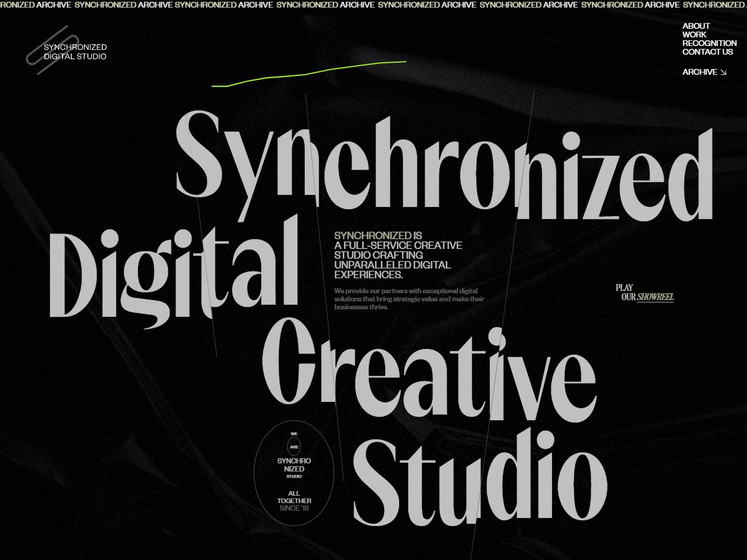Click the oval 'We are Synchronized Studio' badge
747x560 pixels.
(x=294, y=474)
